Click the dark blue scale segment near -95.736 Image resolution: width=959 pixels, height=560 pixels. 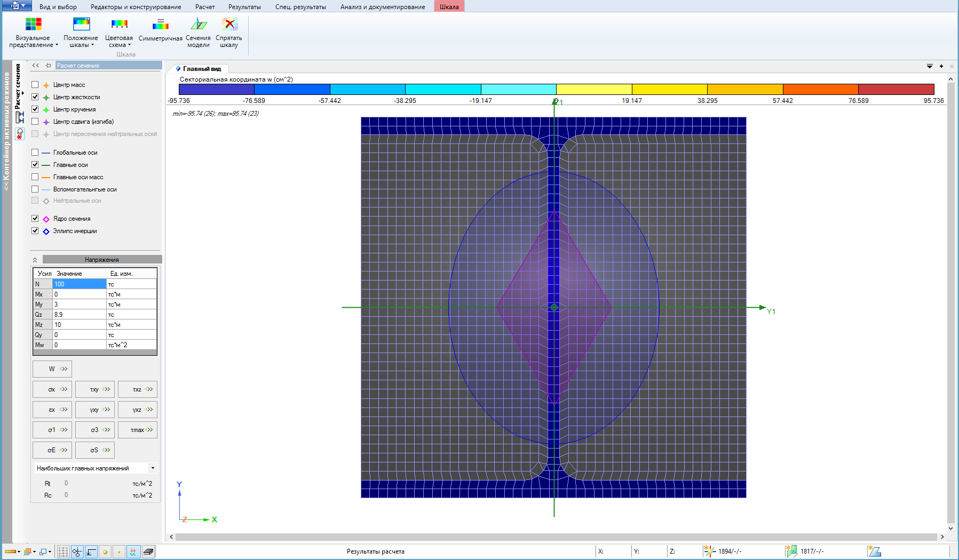(217, 89)
